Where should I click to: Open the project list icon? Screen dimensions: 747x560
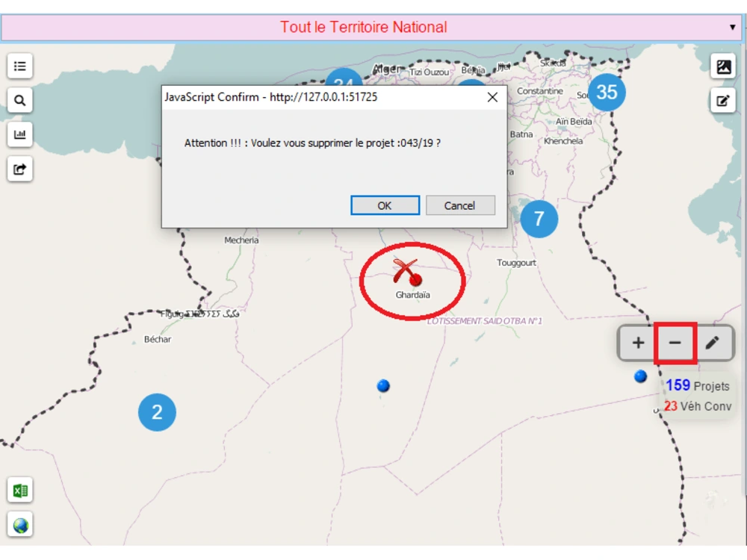tap(20, 66)
